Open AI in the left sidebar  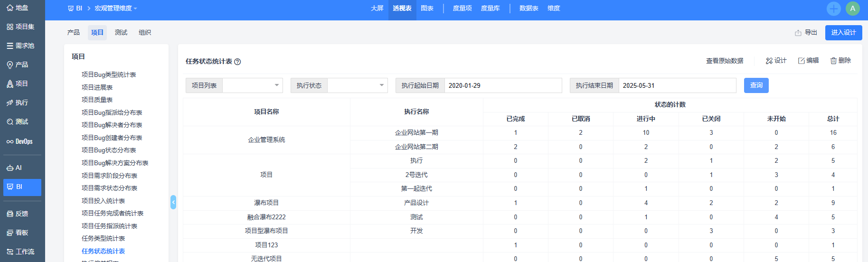coord(14,168)
